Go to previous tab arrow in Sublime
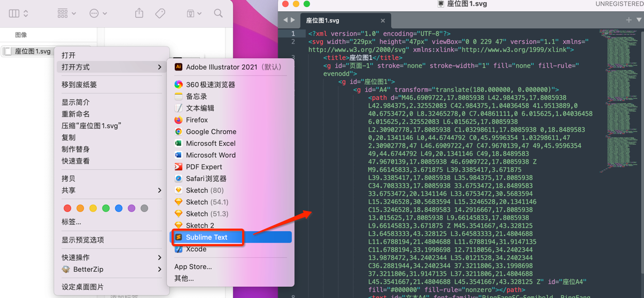 (285, 20)
